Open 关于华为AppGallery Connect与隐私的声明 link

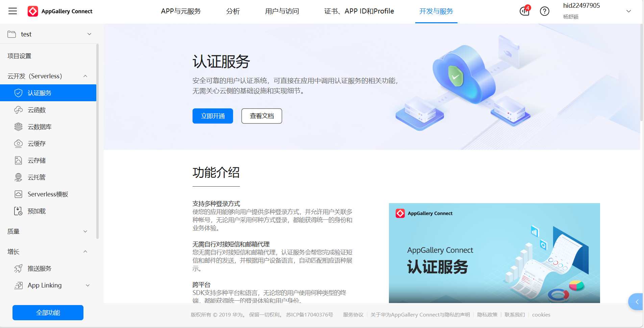420,315
